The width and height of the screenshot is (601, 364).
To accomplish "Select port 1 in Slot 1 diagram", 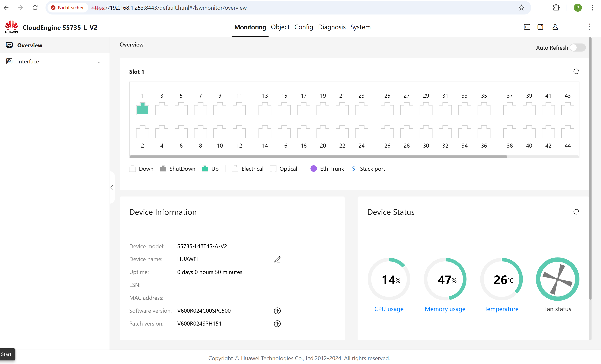I will click(142, 109).
